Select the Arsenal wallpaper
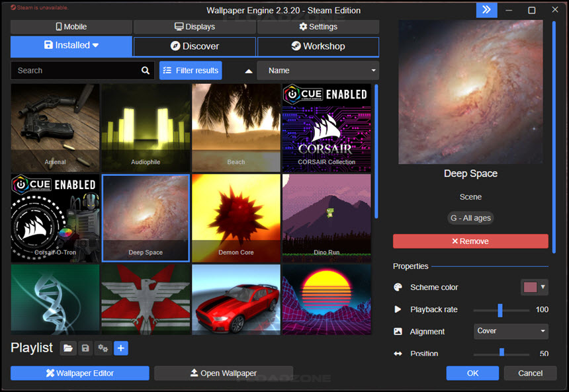Viewport: 569px width, 392px height. coord(55,128)
